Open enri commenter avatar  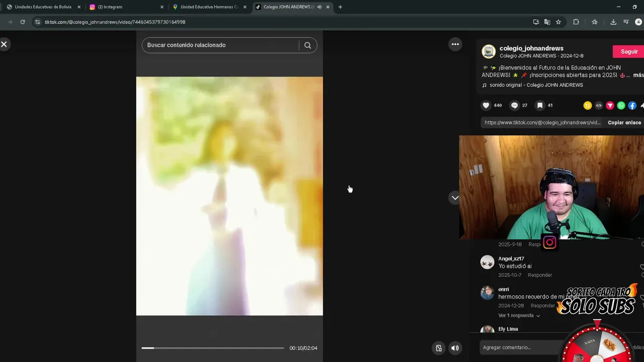click(x=487, y=293)
